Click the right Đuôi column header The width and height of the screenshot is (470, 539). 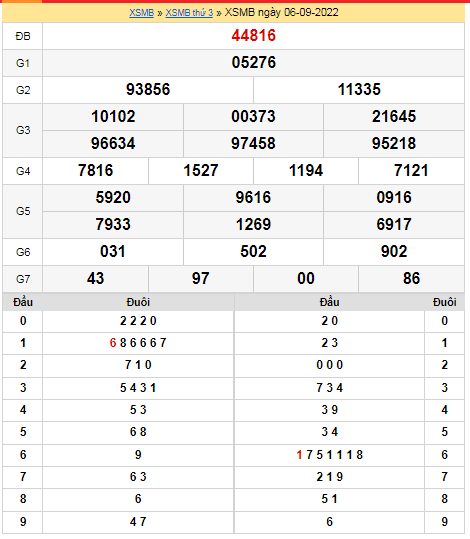click(x=444, y=302)
